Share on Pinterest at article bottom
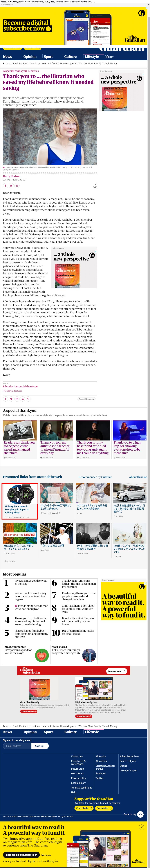This screenshot has height=868, width=150. (28, 399)
